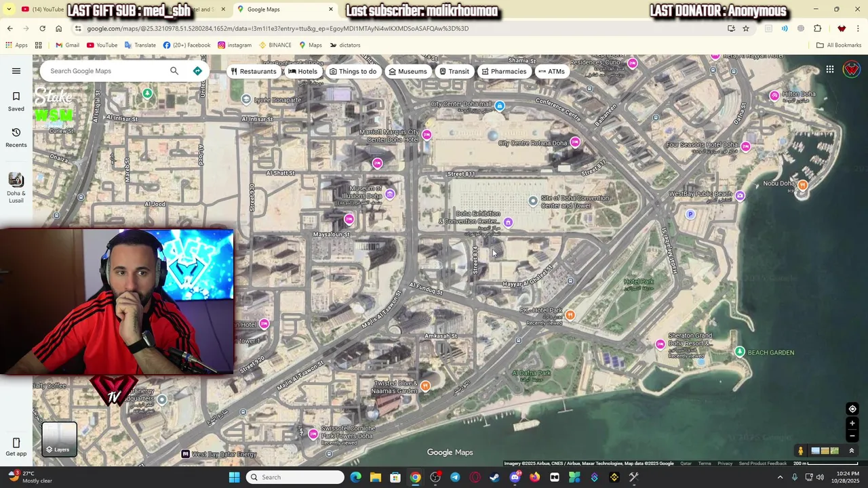
Task: Click the City Centre Rotana Doha pin
Action: (575, 142)
